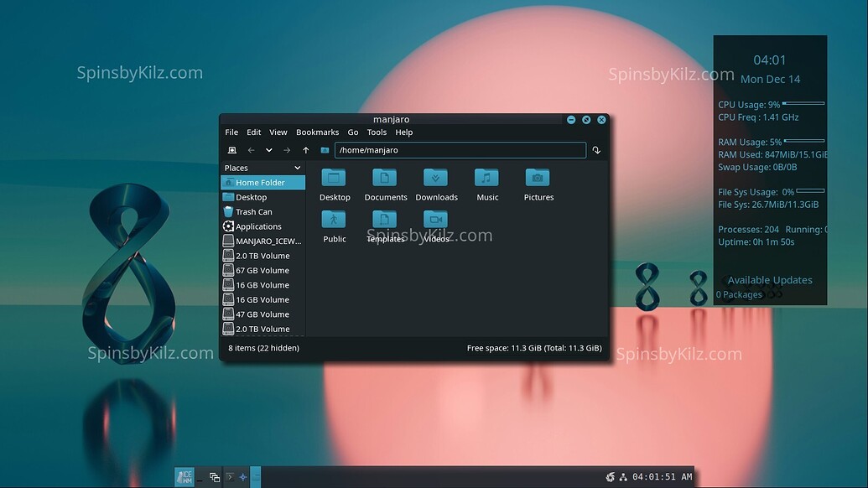Open the IceWM start menu button
Image resolution: width=868 pixels, height=488 pixels.
pyautogui.click(x=185, y=476)
